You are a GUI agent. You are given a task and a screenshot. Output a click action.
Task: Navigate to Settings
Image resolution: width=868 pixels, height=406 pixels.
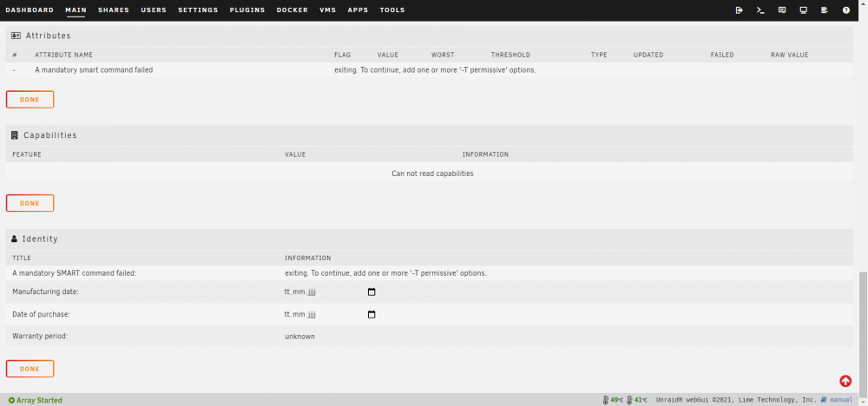198,10
